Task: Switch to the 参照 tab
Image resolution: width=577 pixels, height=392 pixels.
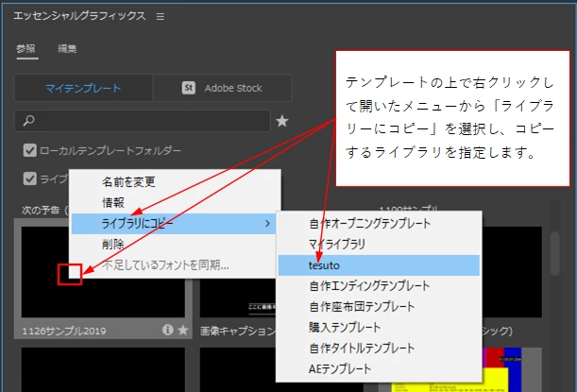Action: pyautogui.click(x=26, y=48)
